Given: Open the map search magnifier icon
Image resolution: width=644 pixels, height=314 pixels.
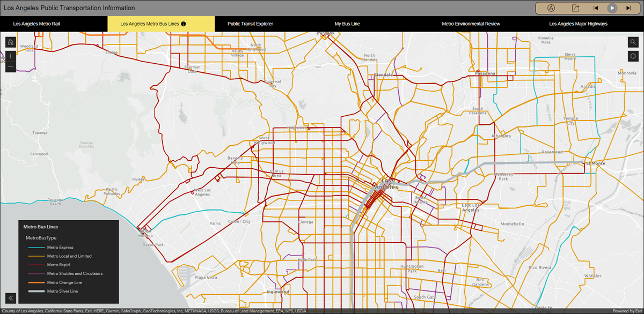Looking at the screenshot, I should coord(633,42).
